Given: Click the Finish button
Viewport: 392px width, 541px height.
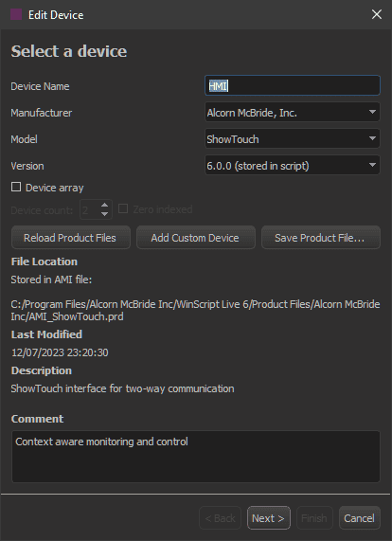Looking at the screenshot, I should point(314,518).
